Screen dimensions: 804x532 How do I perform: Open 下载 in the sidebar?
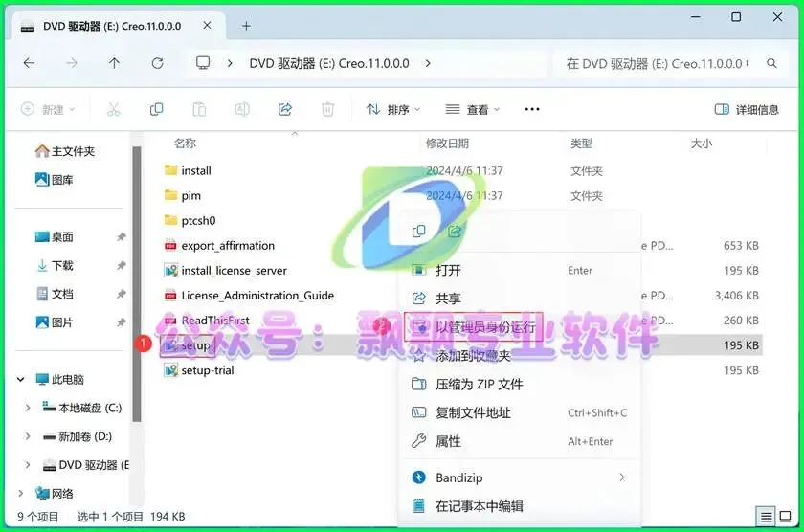click(55, 265)
